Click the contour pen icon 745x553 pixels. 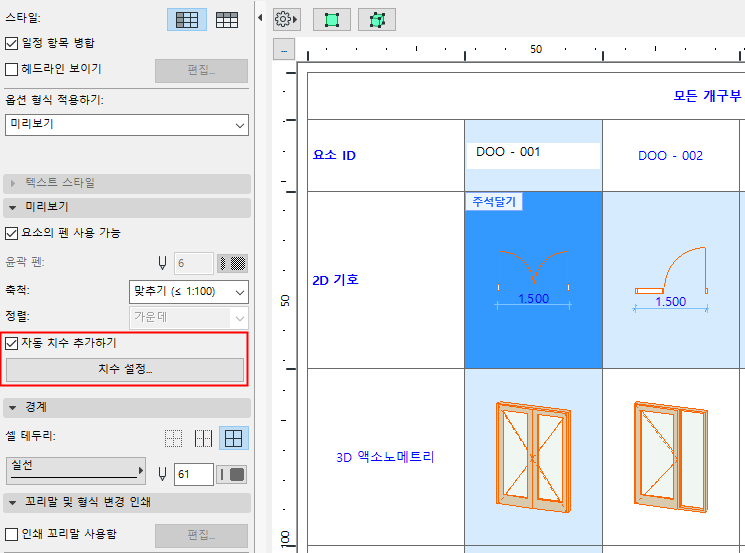point(162,263)
